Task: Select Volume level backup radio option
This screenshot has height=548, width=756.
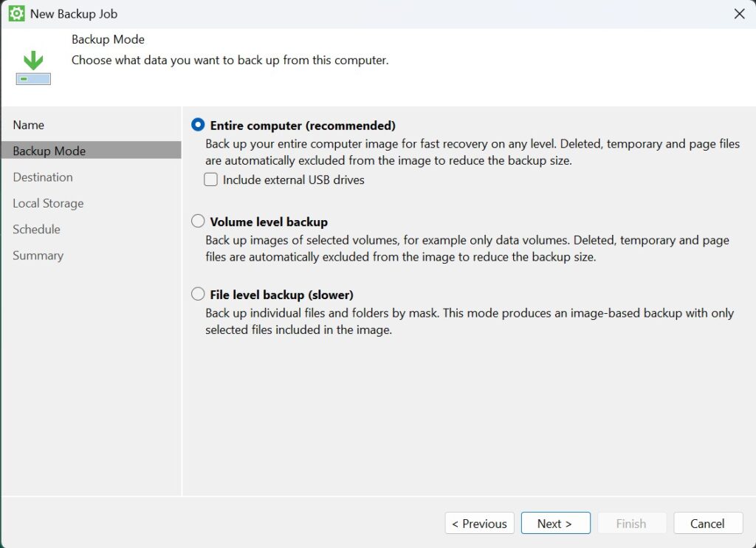Action: (198, 222)
